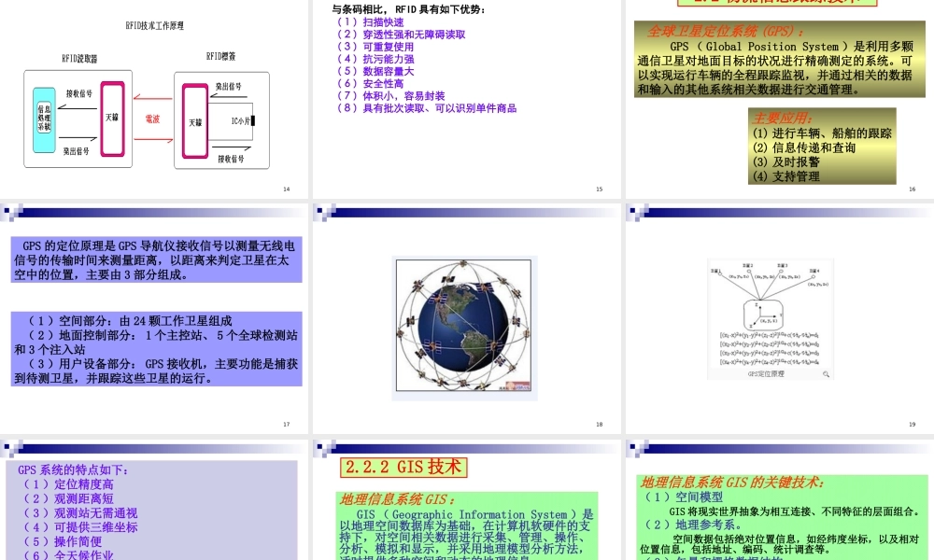This screenshot has height=560, width=934.
Task: Click the IC小片 label in RFID tag
Action: tap(241, 120)
